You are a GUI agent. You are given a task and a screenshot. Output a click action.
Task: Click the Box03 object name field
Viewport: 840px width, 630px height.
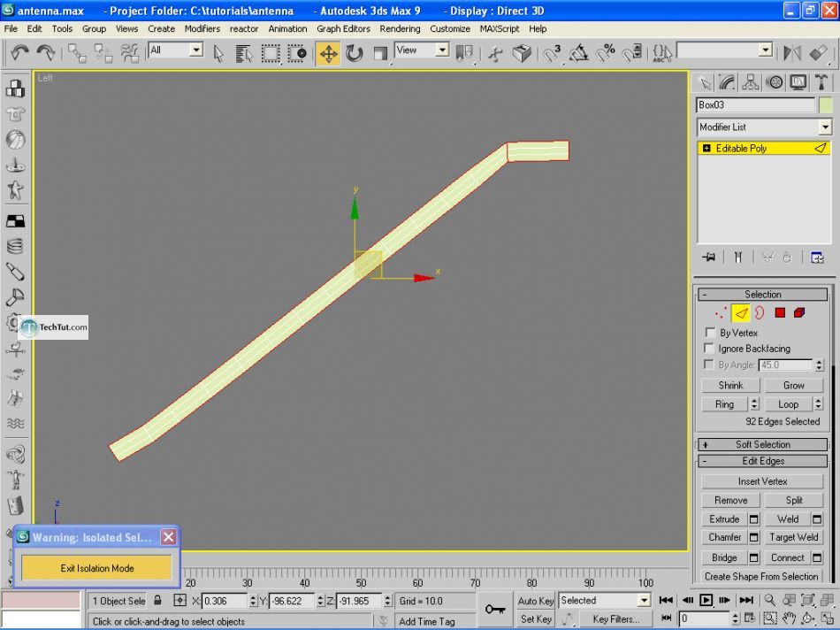(x=755, y=105)
